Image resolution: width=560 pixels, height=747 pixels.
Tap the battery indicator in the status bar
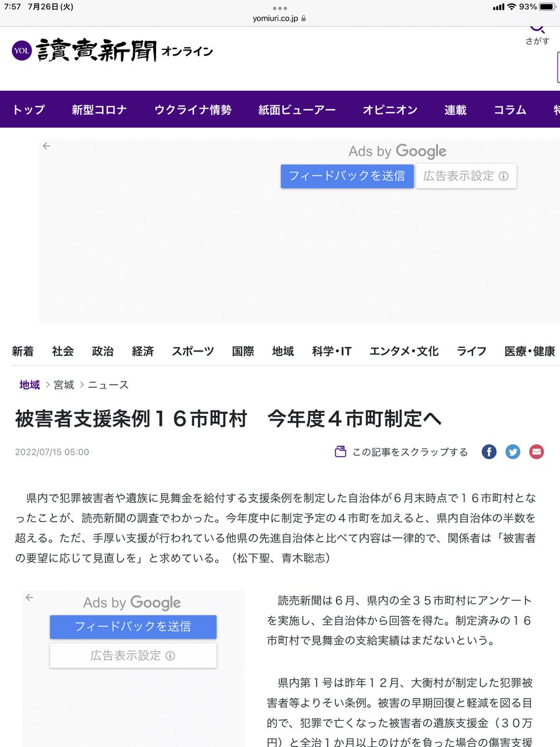click(x=547, y=6)
